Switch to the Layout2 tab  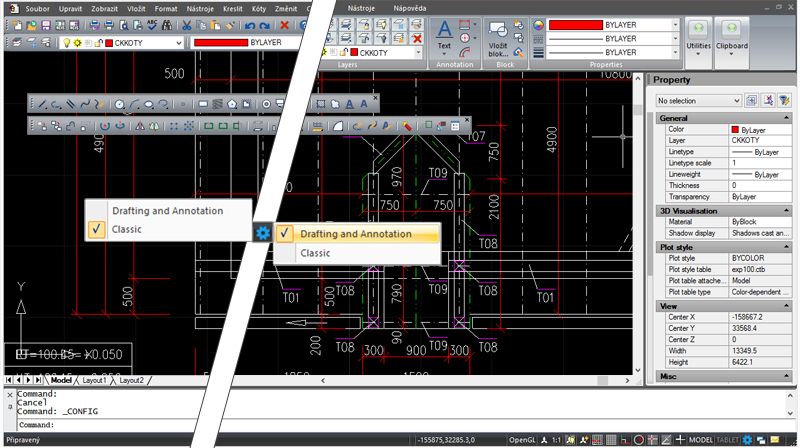click(x=131, y=380)
